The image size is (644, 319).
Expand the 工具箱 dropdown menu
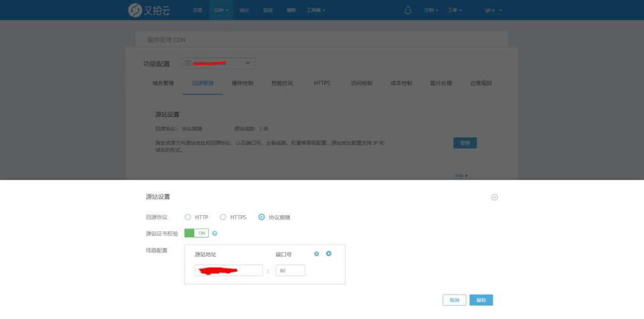(316, 10)
